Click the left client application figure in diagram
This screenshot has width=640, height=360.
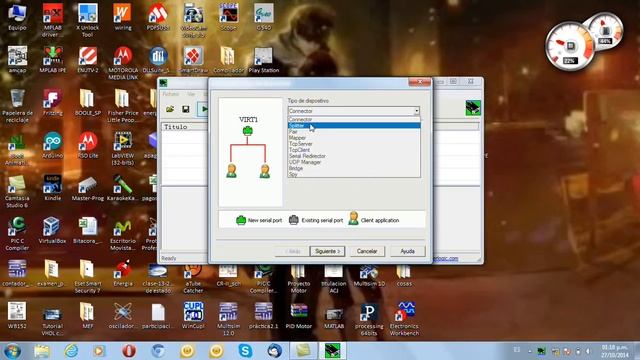click(x=231, y=171)
